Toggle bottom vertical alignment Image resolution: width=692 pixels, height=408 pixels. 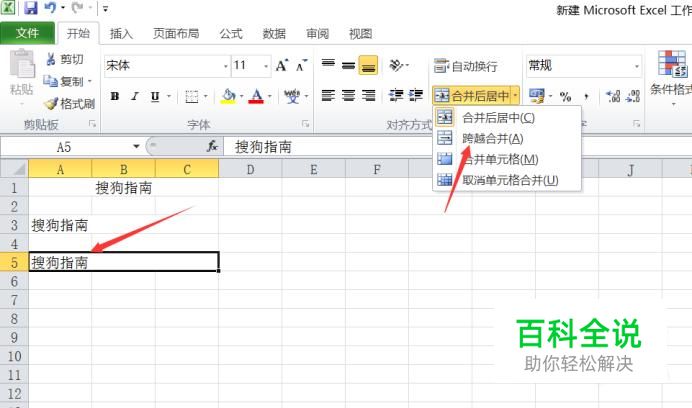click(x=369, y=65)
